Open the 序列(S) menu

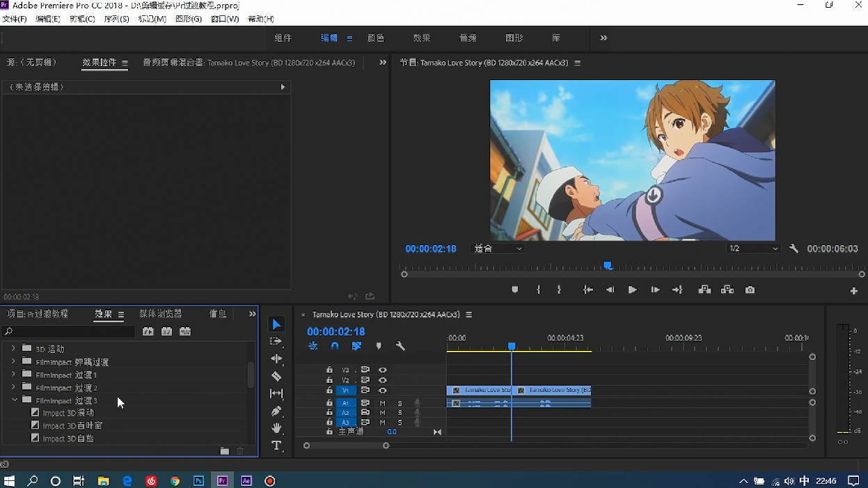tap(116, 19)
